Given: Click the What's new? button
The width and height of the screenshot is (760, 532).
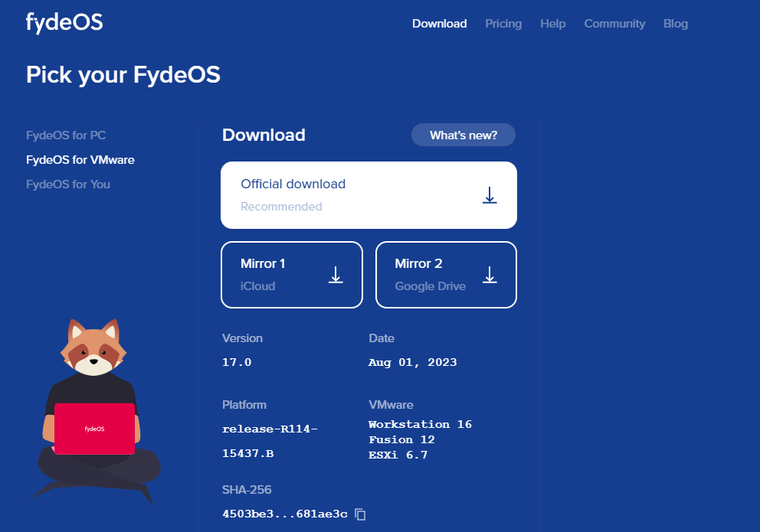Looking at the screenshot, I should 464,135.
